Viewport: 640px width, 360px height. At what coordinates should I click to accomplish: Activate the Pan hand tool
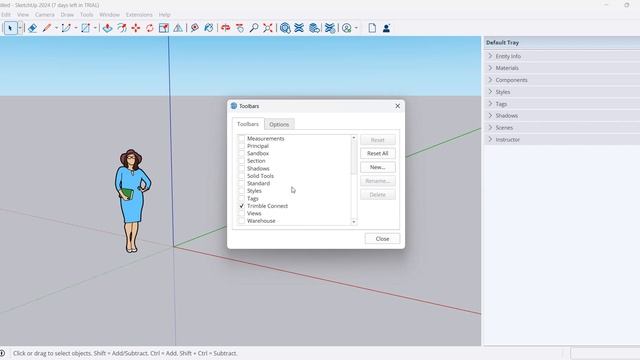pos(240,28)
